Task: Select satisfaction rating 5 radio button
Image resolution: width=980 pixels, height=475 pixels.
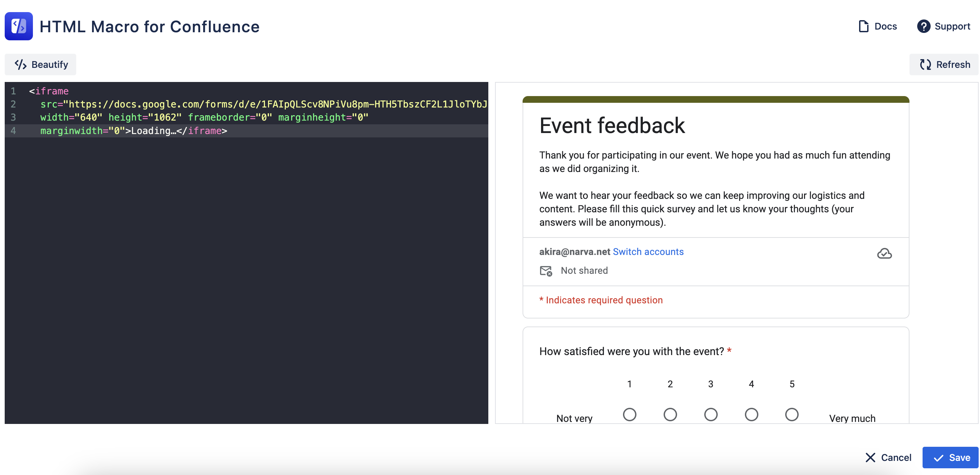Action: pos(792,415)
